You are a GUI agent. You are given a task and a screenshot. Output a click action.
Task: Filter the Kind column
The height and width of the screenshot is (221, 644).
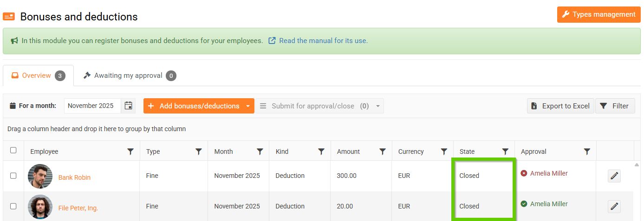321,152
